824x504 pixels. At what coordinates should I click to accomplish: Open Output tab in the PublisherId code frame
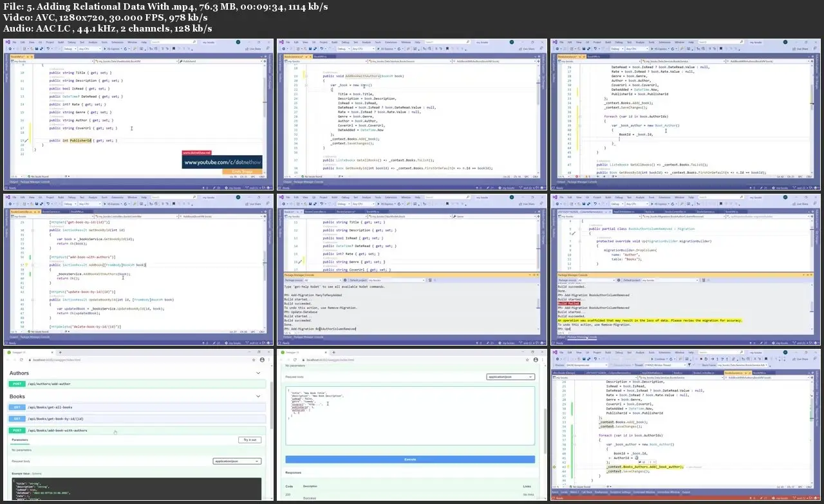pyautogui.click(x=14, y=182)
